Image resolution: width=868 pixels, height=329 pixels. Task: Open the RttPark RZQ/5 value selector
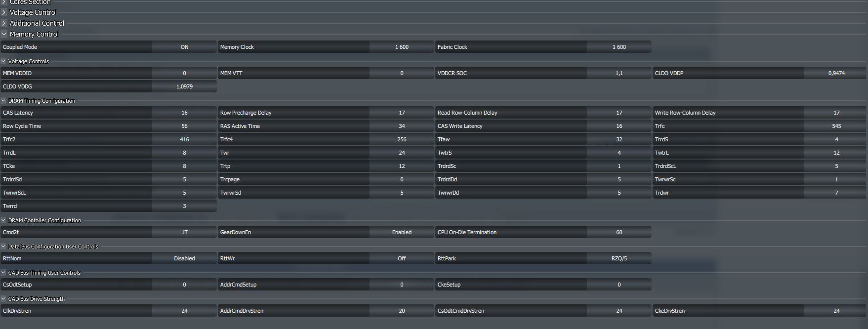[619, 258]
